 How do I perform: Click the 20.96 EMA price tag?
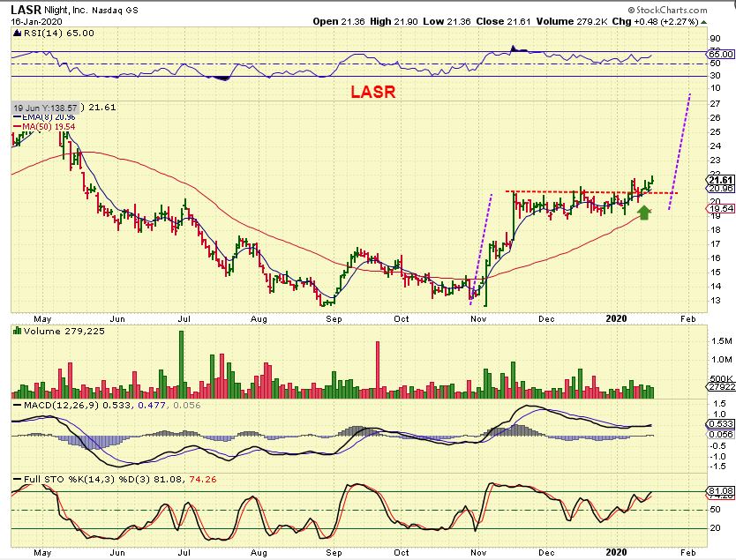click(720, 188)
